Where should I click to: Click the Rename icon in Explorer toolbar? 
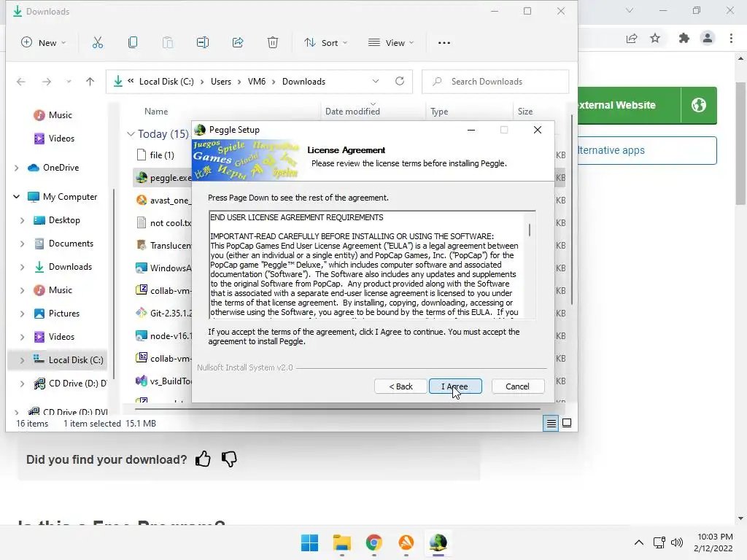pos(203,42)
